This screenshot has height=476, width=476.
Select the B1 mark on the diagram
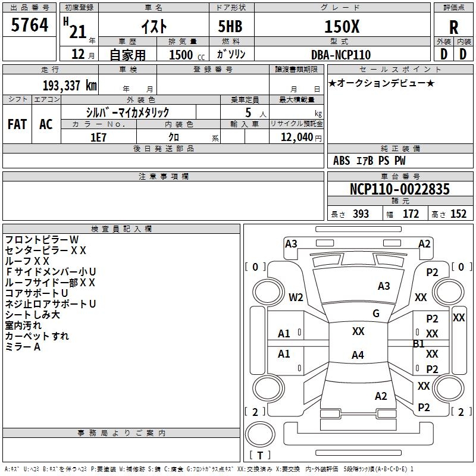pyautogui.click(x=419, y=344)
